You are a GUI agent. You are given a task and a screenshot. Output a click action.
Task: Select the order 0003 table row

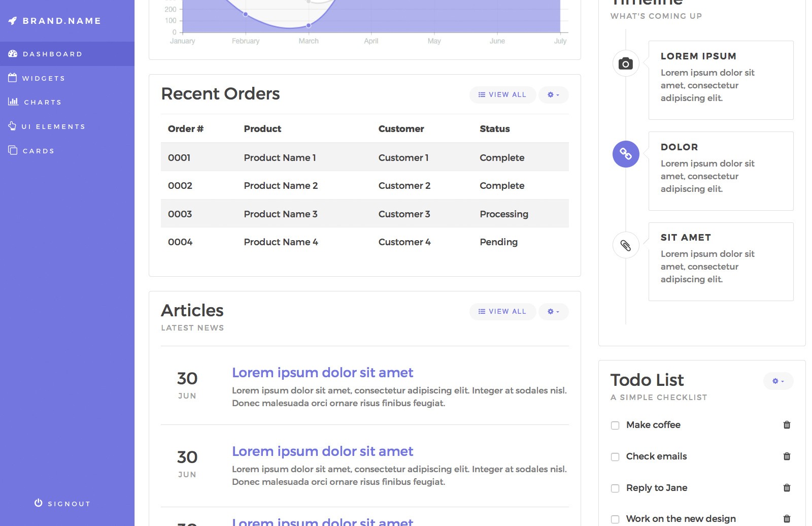pyautogui.click(x=364, y=214)
